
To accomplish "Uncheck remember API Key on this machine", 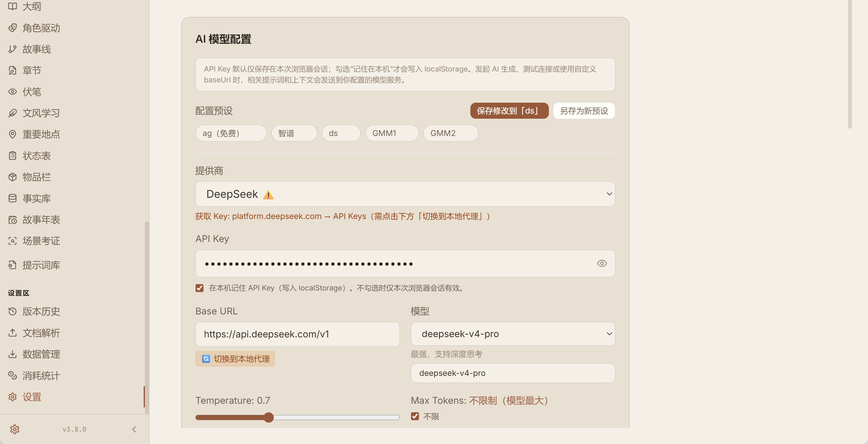I will tap(199, 288).
